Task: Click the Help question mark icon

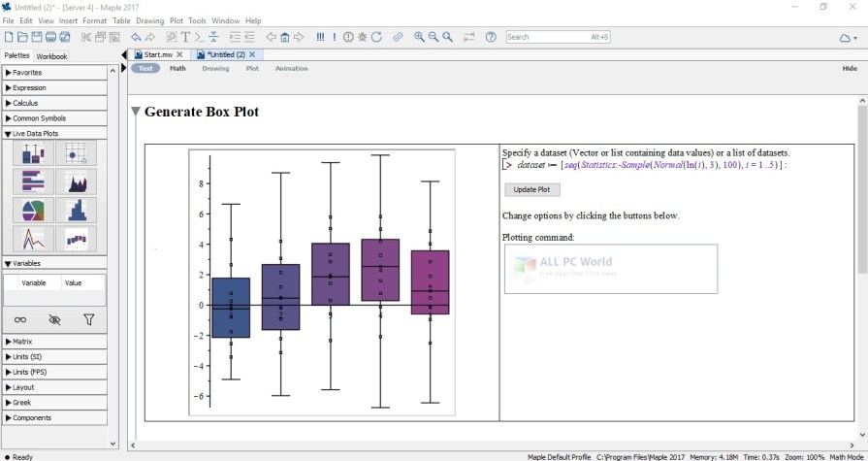Action: point(491,37)
